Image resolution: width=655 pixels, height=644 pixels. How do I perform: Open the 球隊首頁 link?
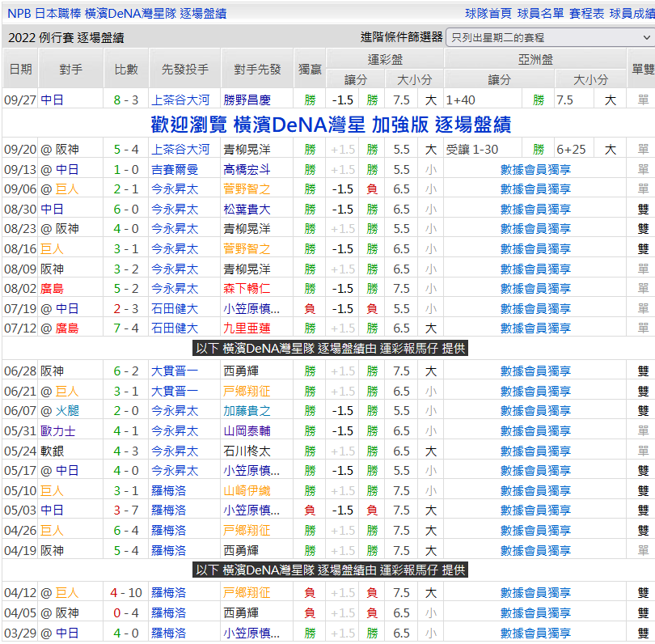coord(488,14)
